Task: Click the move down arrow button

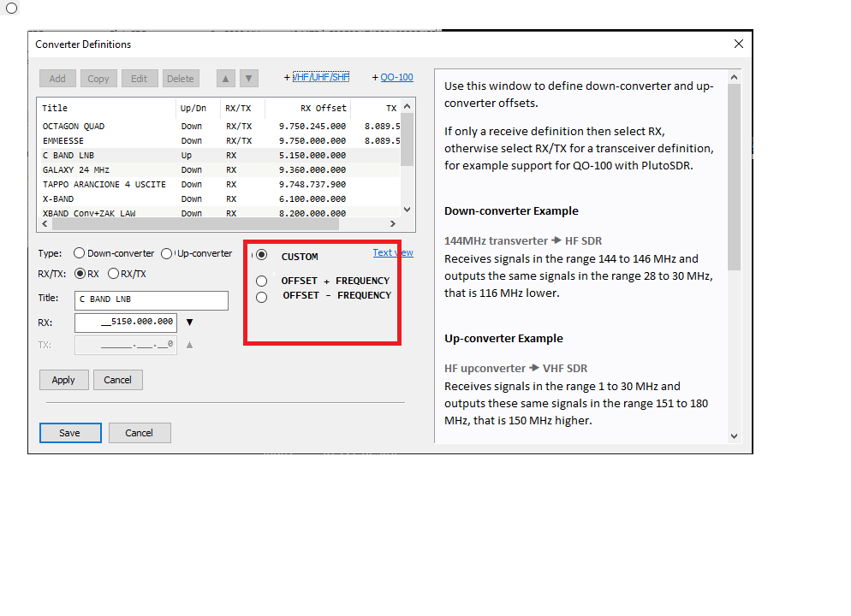Action: tap(248, 79)
